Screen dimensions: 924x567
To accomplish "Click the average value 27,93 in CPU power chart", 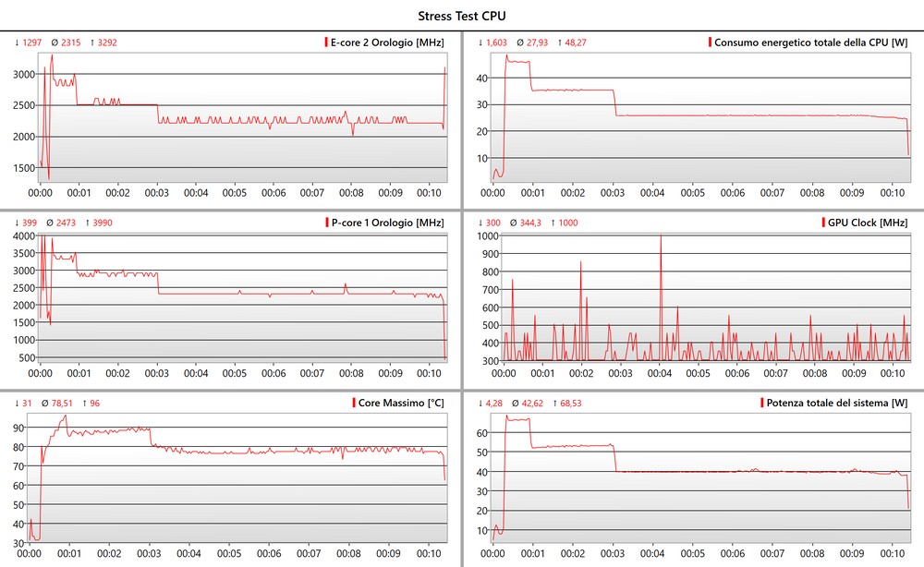I will coord(534,42).
